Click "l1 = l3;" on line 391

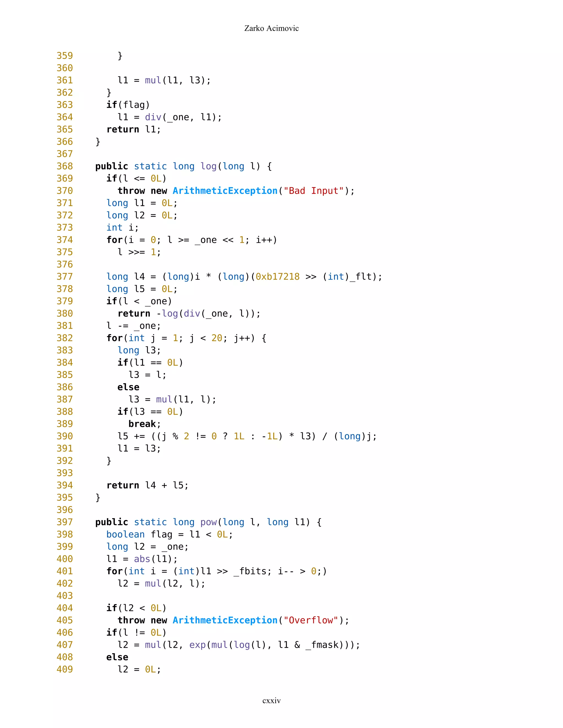coord(139,449)
